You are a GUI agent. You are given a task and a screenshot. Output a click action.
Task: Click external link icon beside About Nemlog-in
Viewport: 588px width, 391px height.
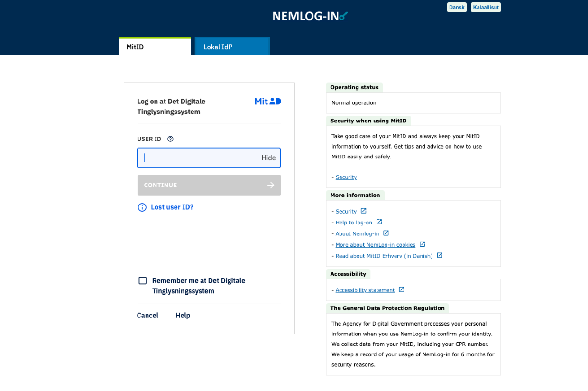pos(386,233)
